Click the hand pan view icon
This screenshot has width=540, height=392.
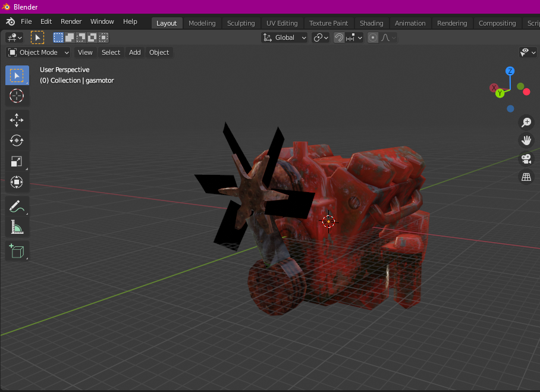coord(526,140)
